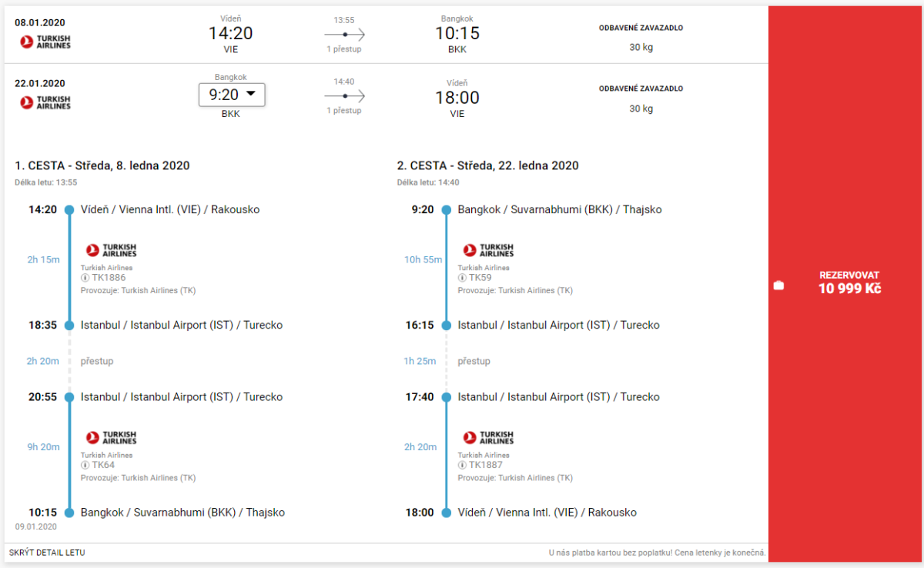
Task: Click the Turkish Airlines logo above TK1887
Action: click(x=488, y=437)
